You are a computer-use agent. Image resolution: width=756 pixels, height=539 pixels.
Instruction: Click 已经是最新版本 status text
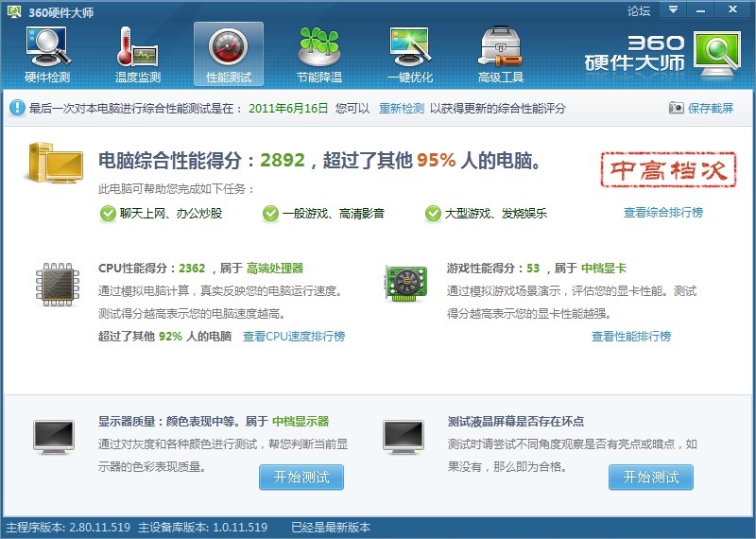point(331,527)
